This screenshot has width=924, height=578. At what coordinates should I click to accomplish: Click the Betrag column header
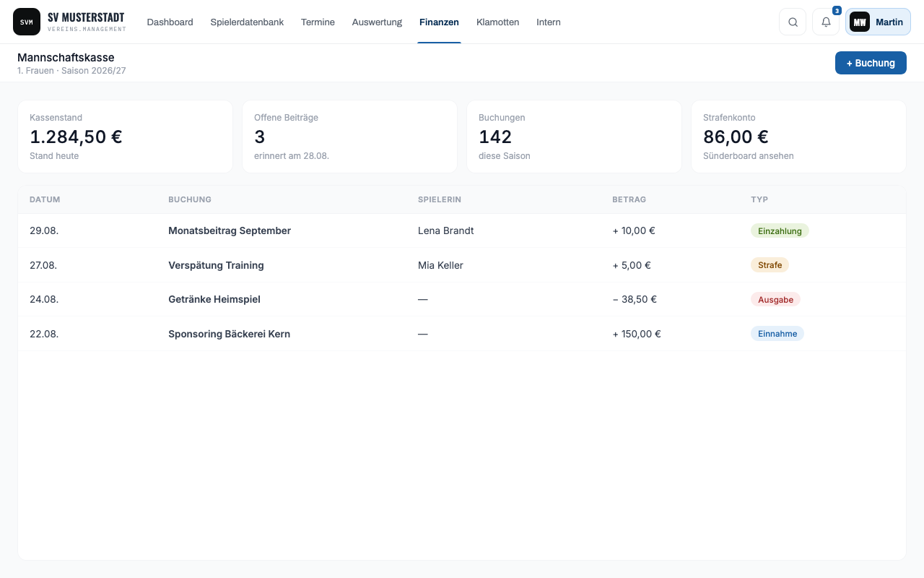(x=629, y=199)
